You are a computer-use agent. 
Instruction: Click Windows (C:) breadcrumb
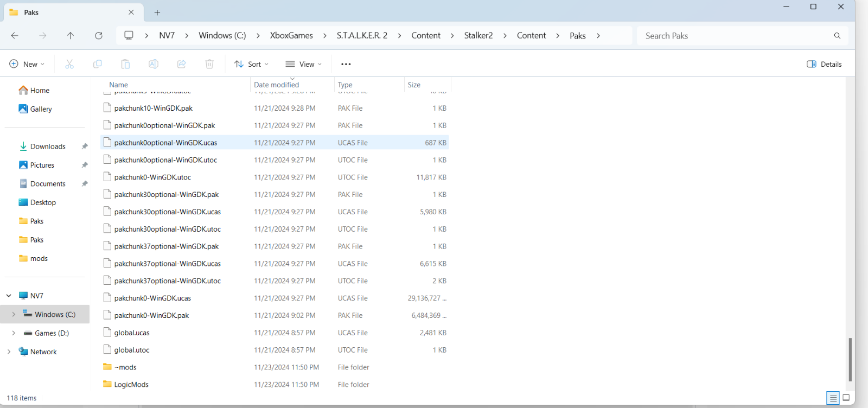click(x=222, y=35)
